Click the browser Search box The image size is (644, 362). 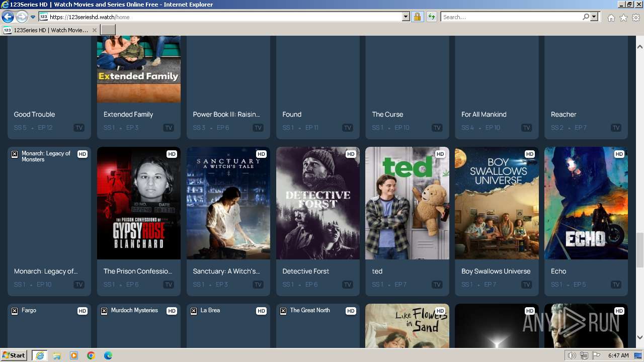click(511, 17)
